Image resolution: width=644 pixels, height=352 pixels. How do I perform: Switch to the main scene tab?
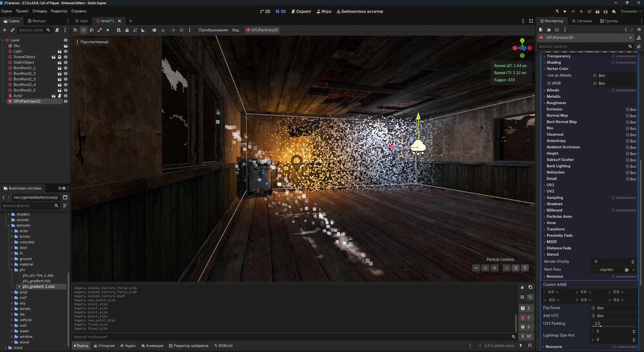click(x=82, y=21)
